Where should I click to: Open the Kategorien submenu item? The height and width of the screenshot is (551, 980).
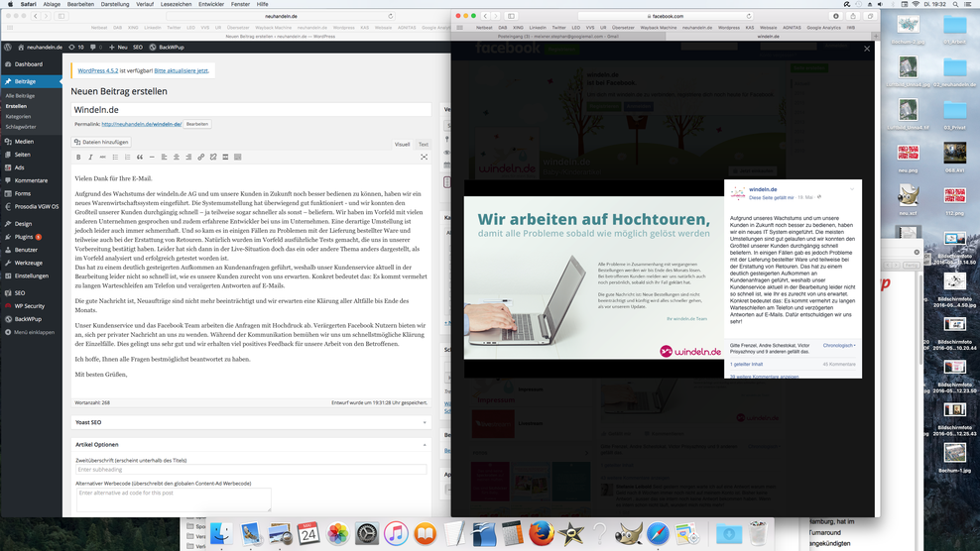tap(18, 116)
